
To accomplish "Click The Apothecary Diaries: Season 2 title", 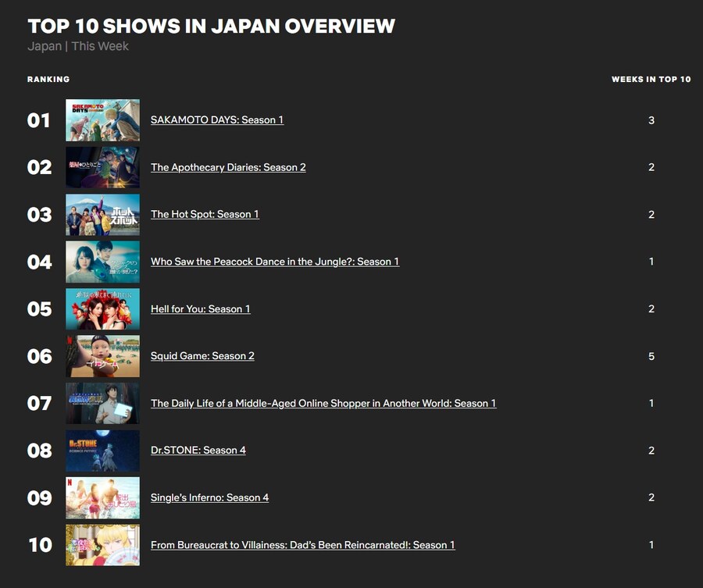I will click(228, 167).
